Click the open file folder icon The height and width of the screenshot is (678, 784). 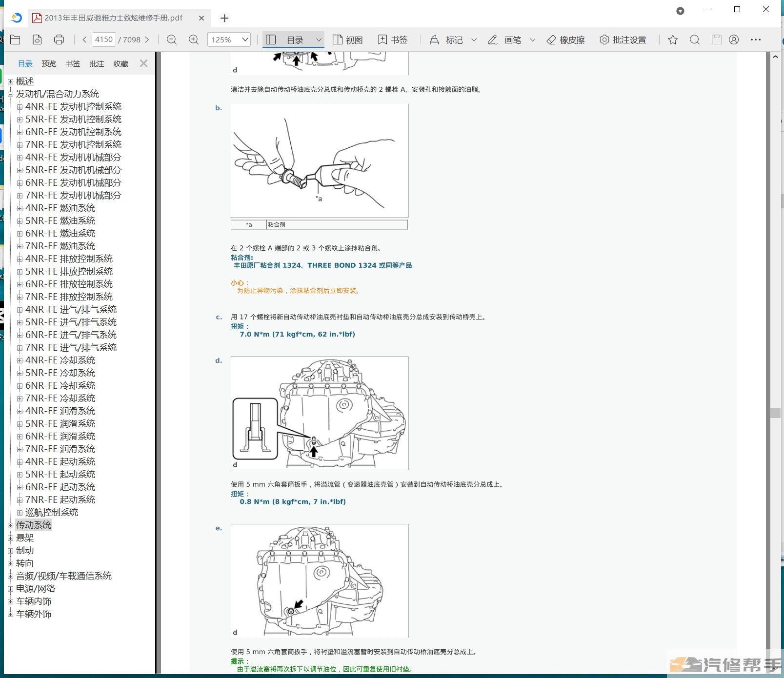click(15, 40)
